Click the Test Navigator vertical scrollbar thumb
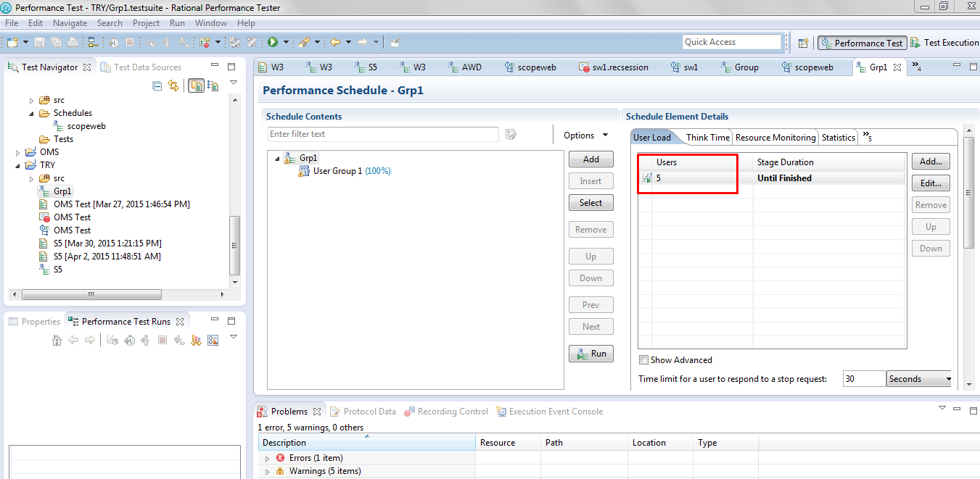This screenshot has height=479, width=980. pyautogui.click(x=234, y=246)
